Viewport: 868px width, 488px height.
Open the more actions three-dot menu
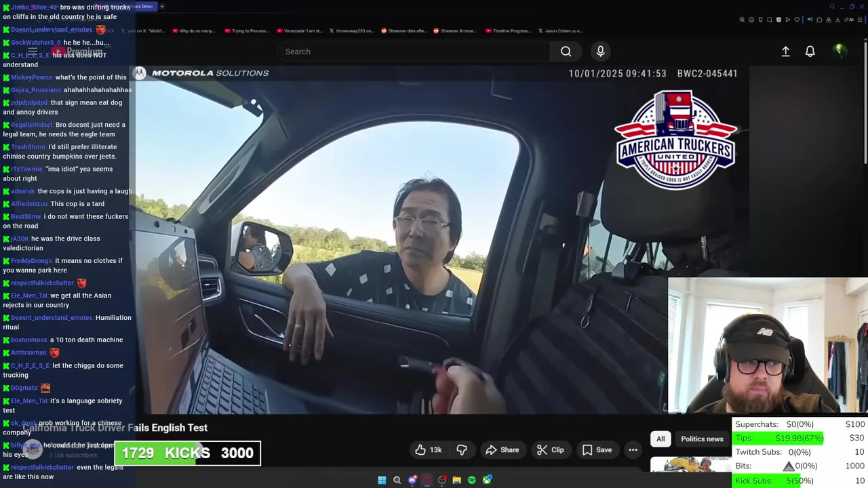click(x=633, y=450)
